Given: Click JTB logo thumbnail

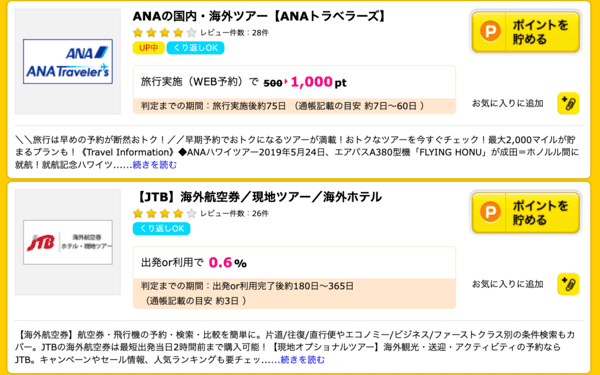Looking at the screenshot, I should 68,242.
